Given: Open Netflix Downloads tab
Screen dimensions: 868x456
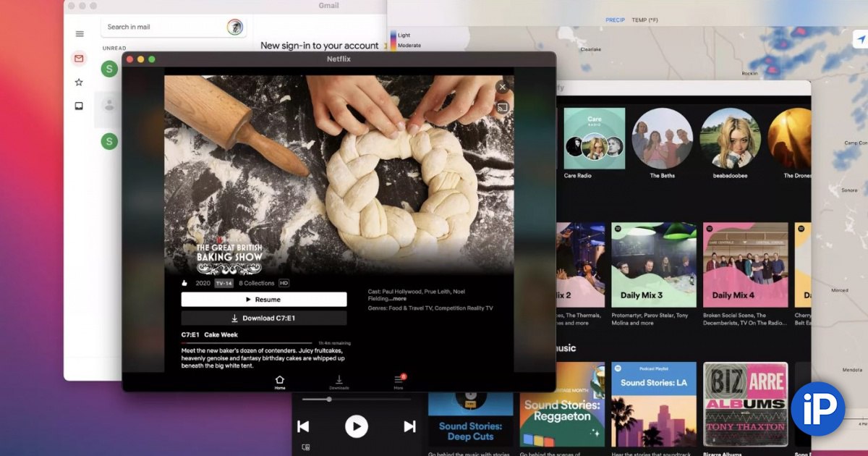Looking at the screenshot, I should pyautogui.click(x=339, y=382).
